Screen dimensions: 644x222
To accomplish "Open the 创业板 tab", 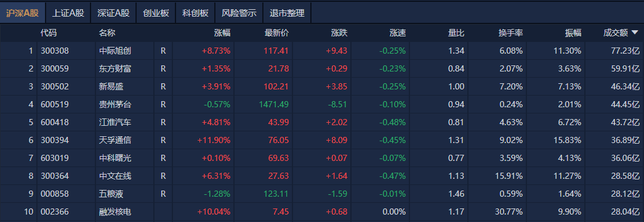I will tap(156, 13).
